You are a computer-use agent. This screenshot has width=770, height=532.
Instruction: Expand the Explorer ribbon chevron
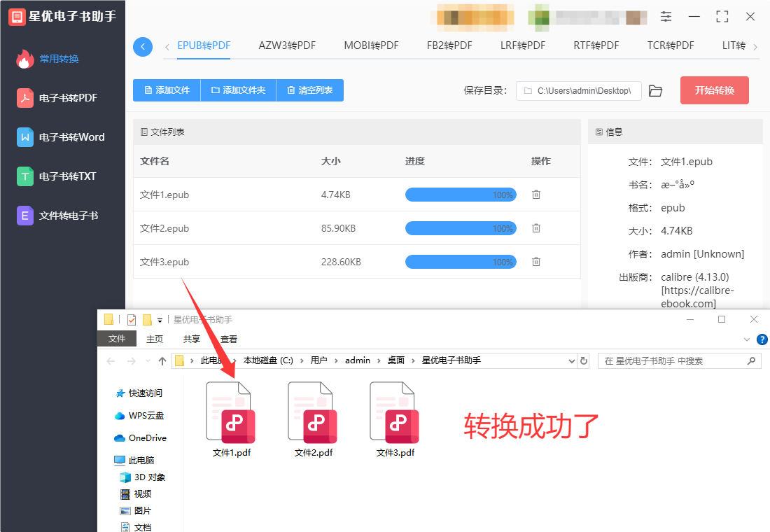tap(747, 339)
